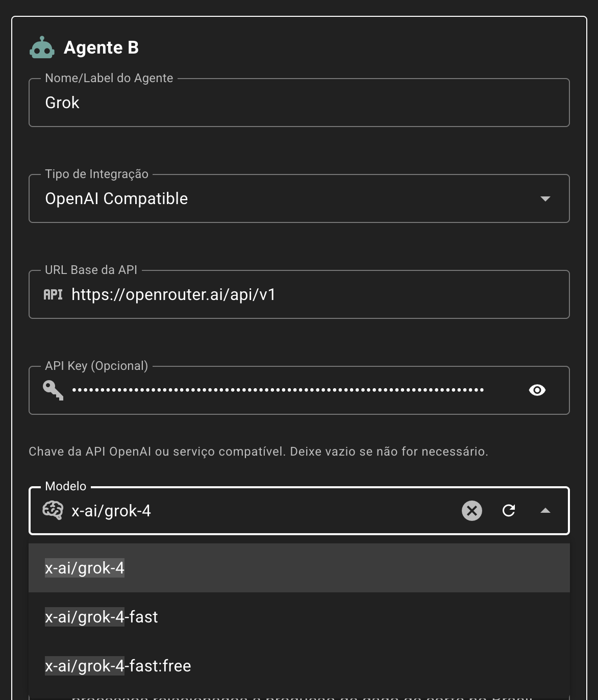Expand Tipo de Integração using the down arrow
Image resolution: width=598 pixels, height=700 pixels.
545,198
